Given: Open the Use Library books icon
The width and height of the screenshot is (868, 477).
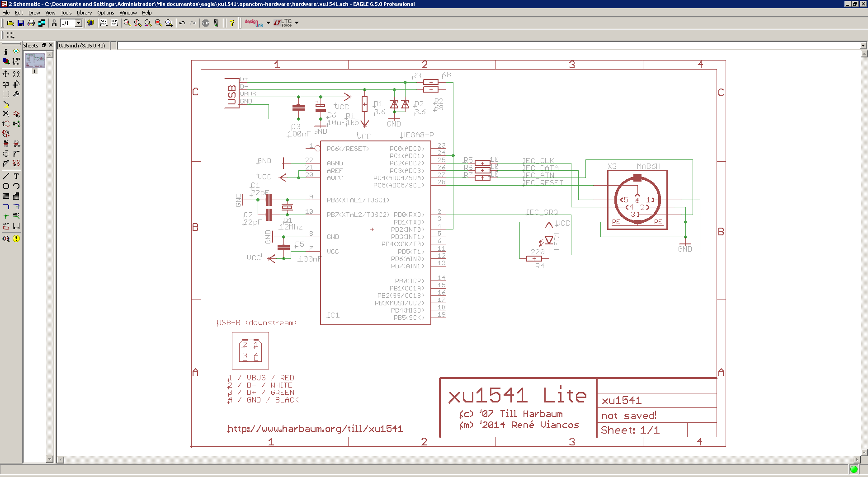Looking at the screenshot, I should point(90,23).
